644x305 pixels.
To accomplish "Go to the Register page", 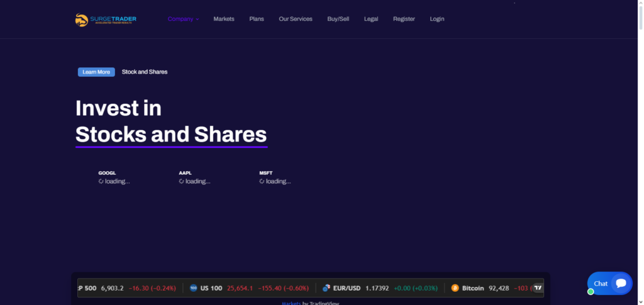I will 404,19.
